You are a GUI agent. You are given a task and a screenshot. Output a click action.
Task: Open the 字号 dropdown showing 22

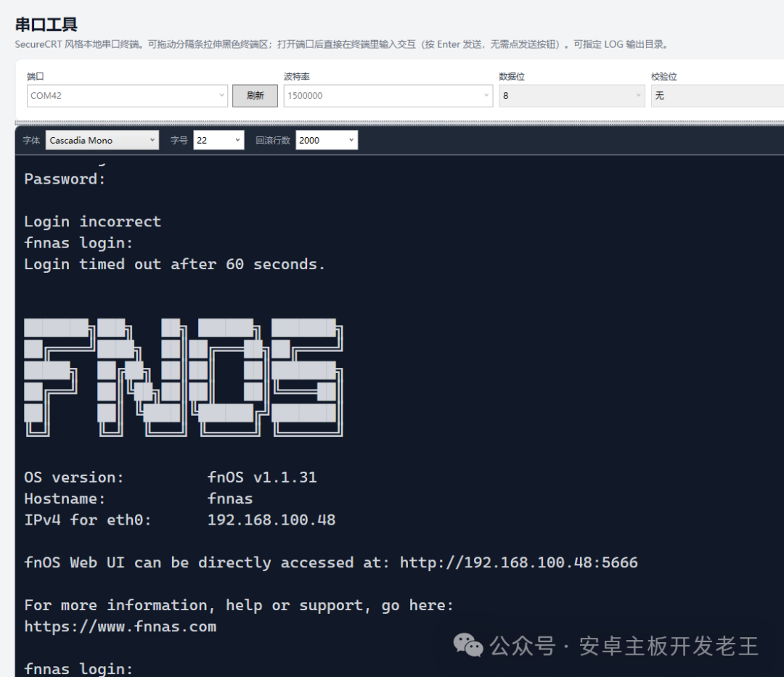(x=219, y=140)
